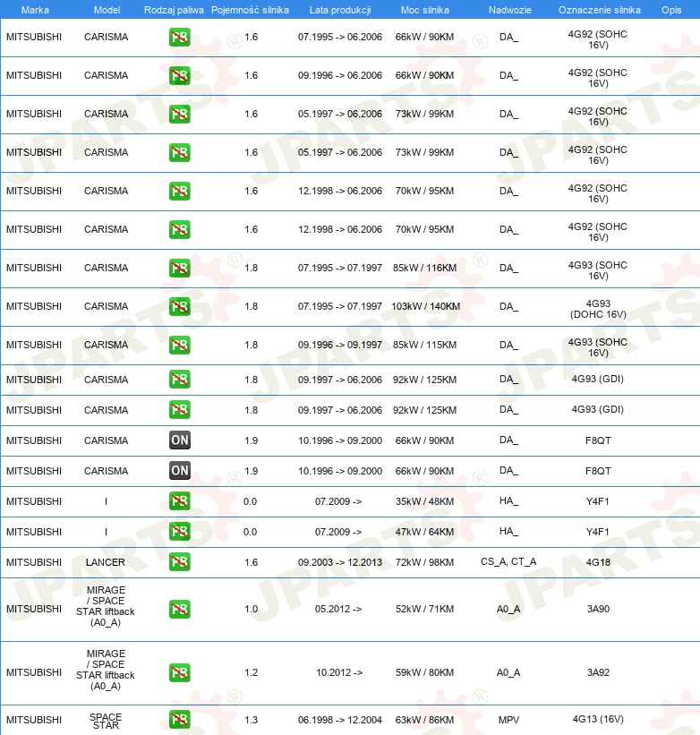Viewport: 700px width, 735px height.
Task: Select the 85kW / 115KM power cell
Action: 424,345
